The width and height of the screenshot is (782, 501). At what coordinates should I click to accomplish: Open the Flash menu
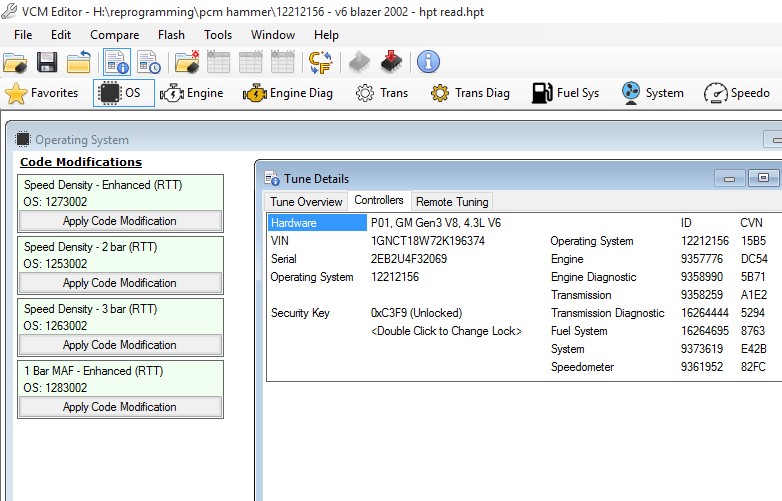coord(171,35)
